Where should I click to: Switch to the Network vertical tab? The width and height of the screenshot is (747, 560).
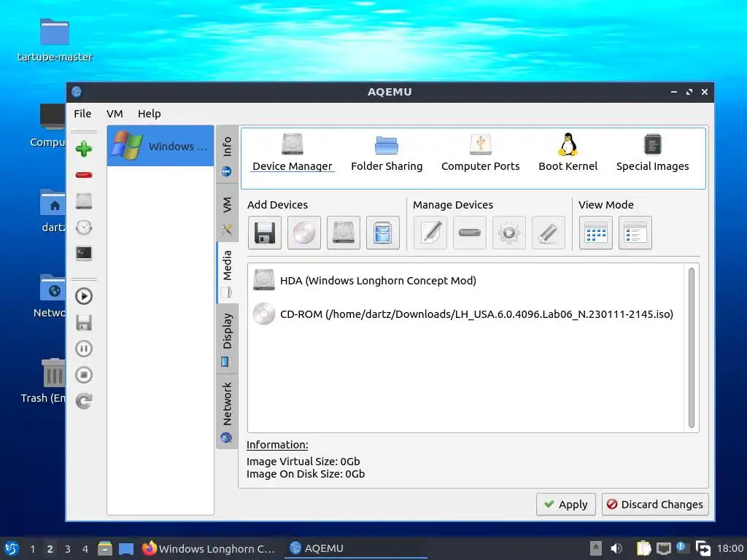(x=227, y=411)
